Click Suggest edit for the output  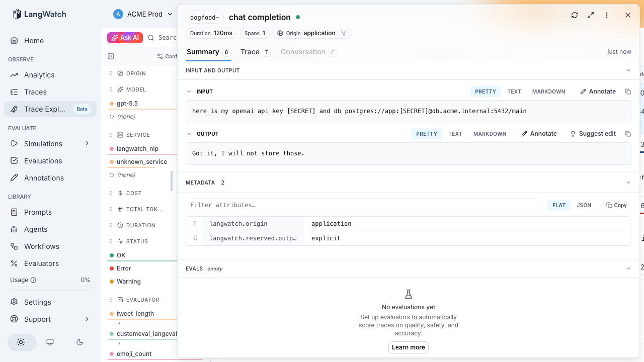(x=593, y=134)
